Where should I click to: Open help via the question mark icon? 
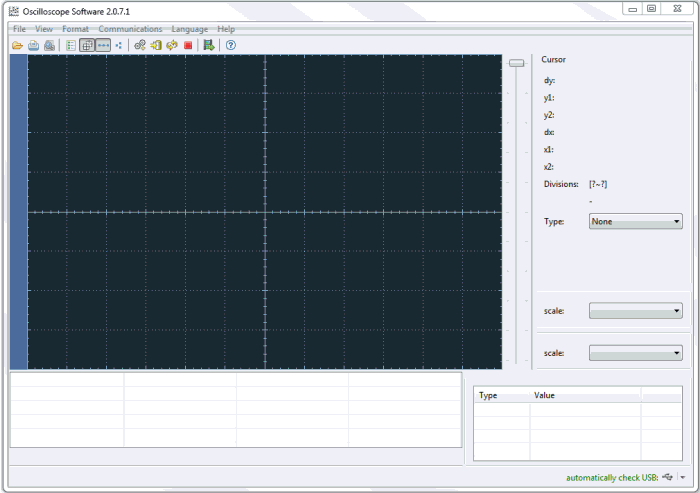click(231, 45)
